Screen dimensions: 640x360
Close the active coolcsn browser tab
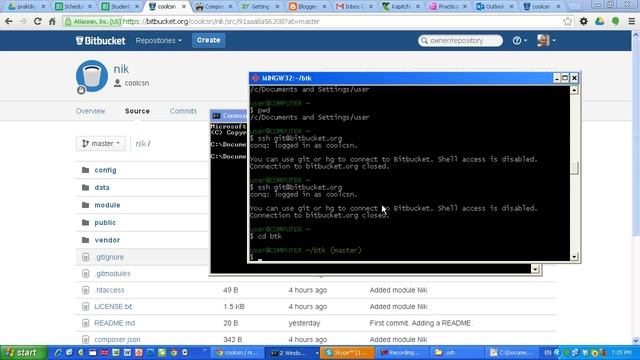184,7
